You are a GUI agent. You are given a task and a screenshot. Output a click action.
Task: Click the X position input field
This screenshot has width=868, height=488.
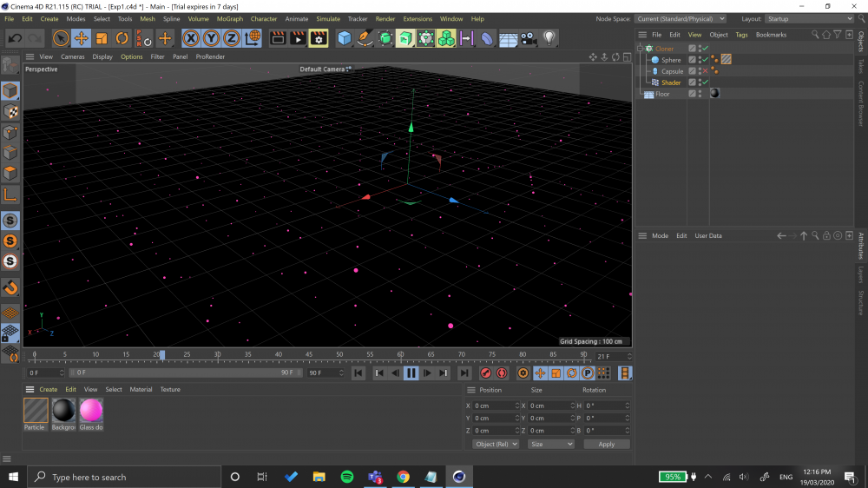click(495, 406)
